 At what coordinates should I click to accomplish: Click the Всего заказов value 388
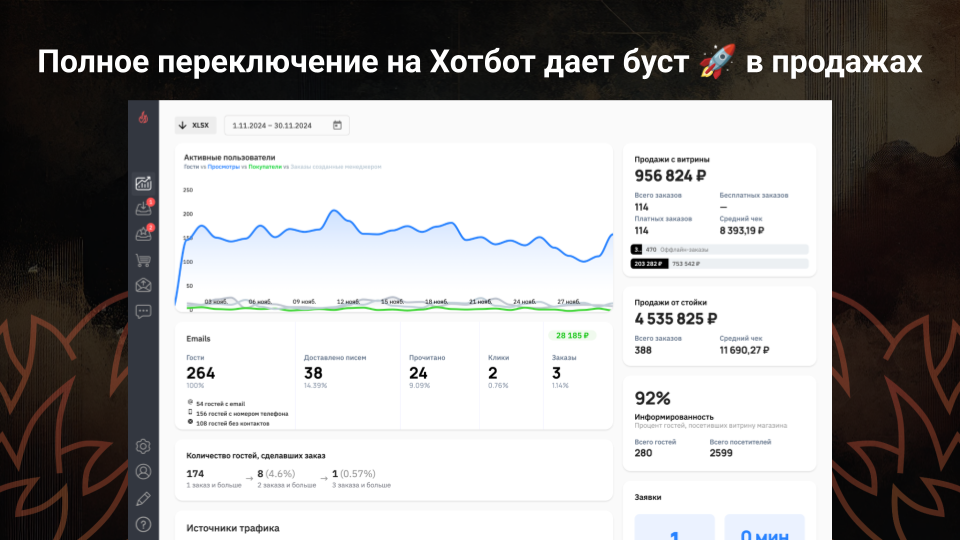643,350
